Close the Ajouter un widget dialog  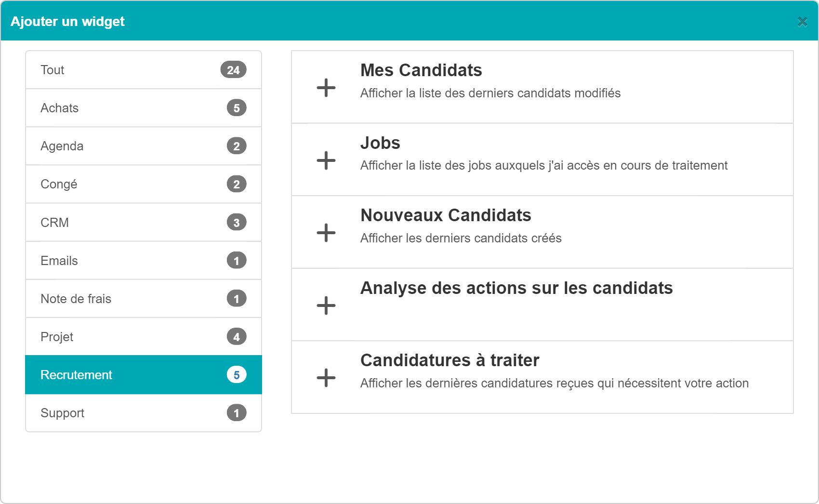(x=802, y=22)
